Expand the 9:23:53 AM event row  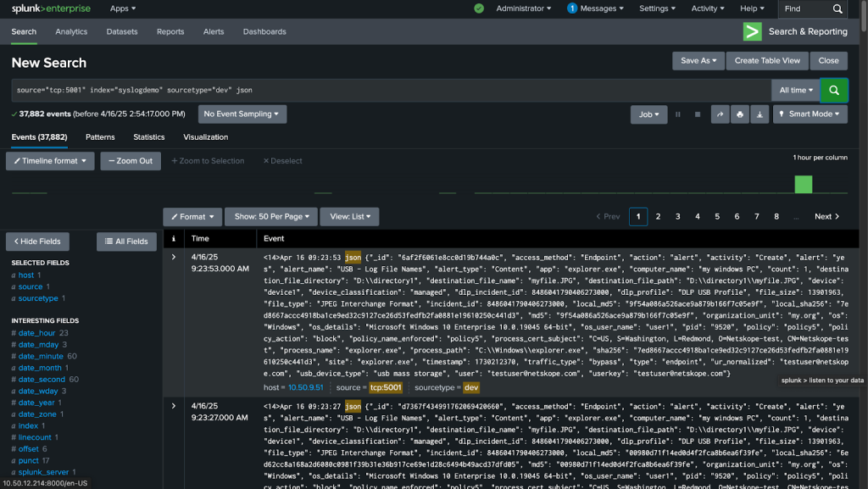[174, 258]
